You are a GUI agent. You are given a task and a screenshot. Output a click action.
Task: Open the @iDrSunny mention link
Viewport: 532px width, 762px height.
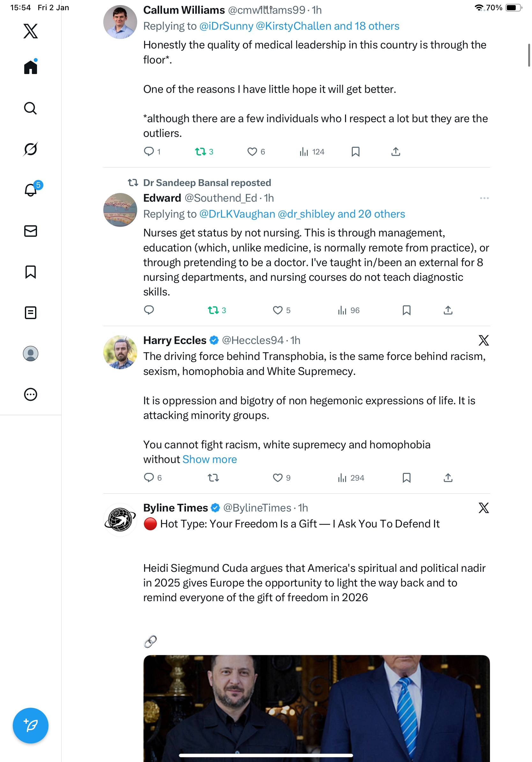pyautogui.click(x=226, y=26)
